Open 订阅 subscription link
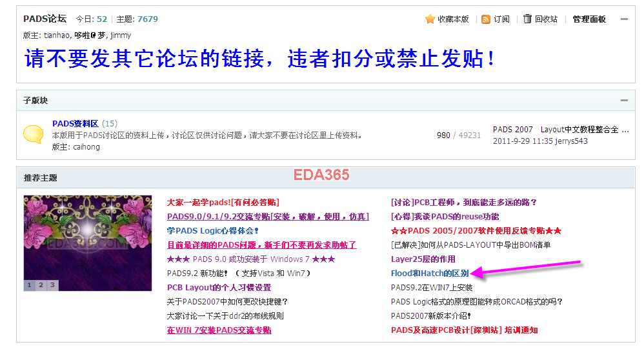Image resolution: width=644 pixels, height=349 pixels. 501,19
